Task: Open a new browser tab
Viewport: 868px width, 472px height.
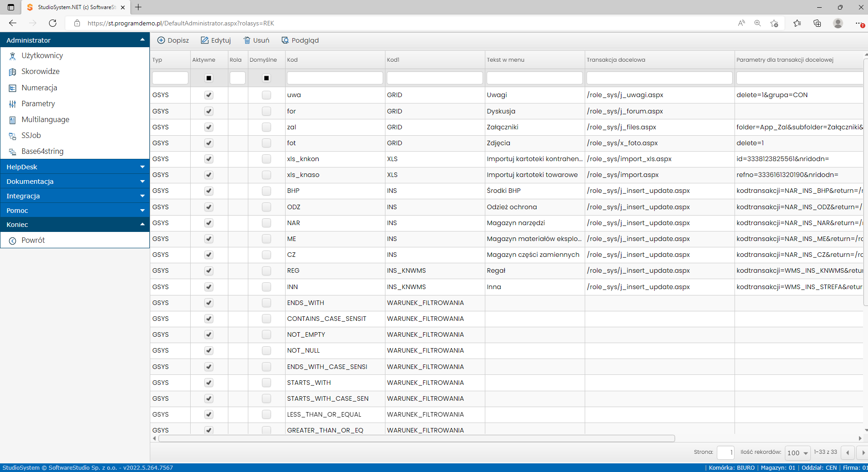Action: pyautogui.click(x=138, y=7)
